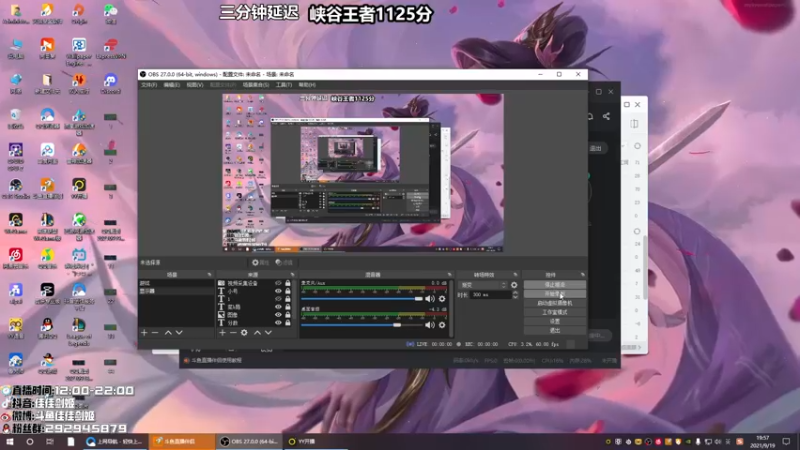Pop out the Sources dock panel
Screen dimensions: 800x450
pos(292,274)
